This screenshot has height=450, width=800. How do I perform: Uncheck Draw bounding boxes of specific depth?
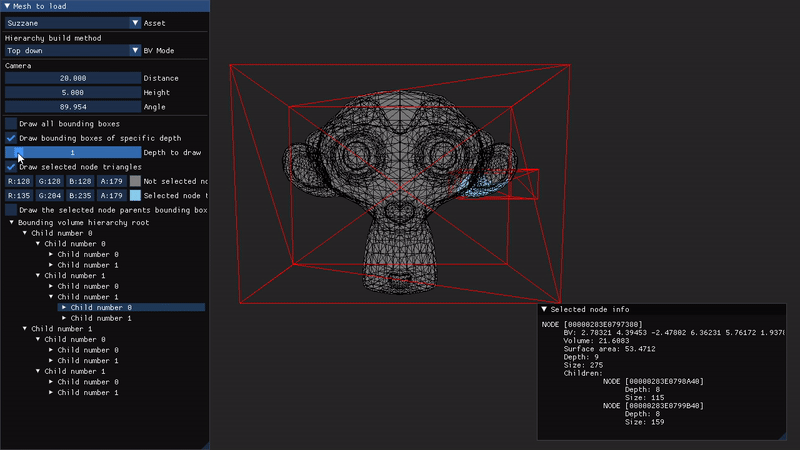(11, 138)
